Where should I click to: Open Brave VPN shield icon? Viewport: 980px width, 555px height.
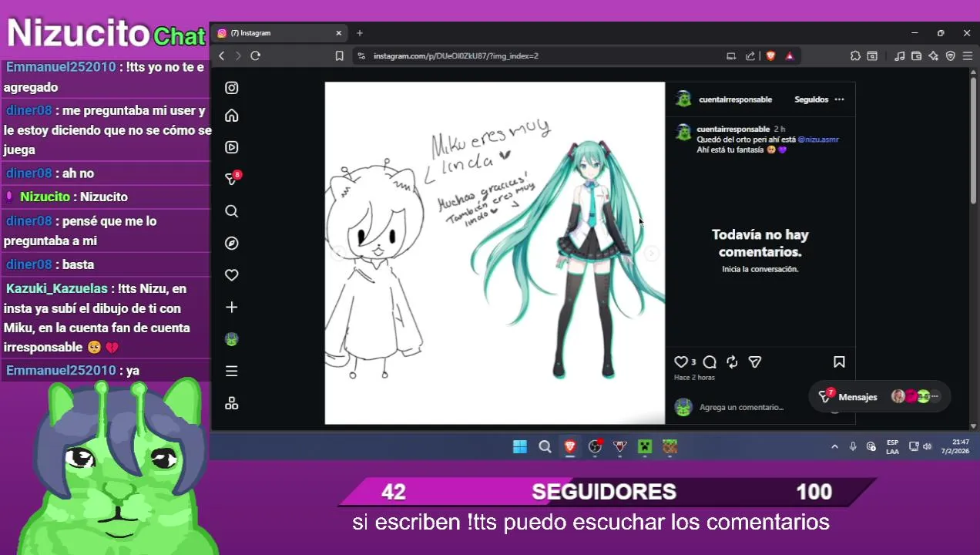951,55
